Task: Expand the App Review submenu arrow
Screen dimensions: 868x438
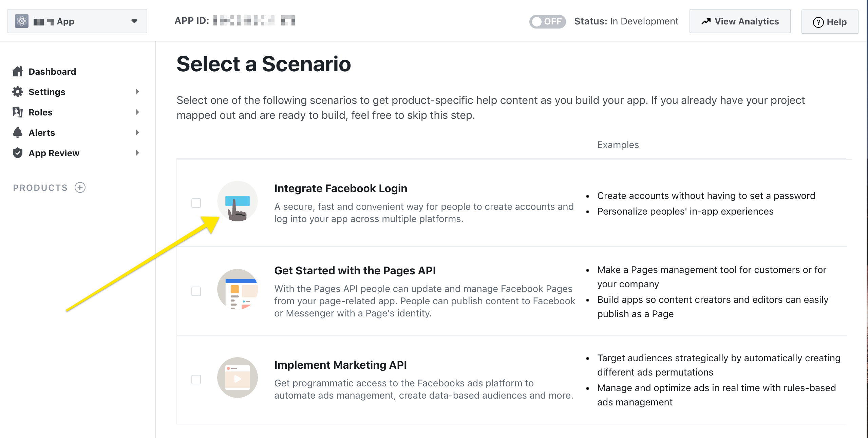Action: [x=137, y=153]
